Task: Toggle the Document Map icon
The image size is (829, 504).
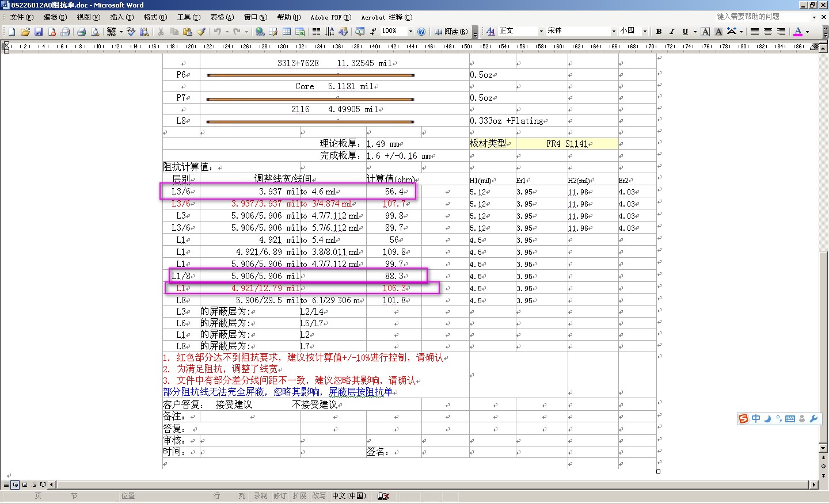Action: coord(360,32)
